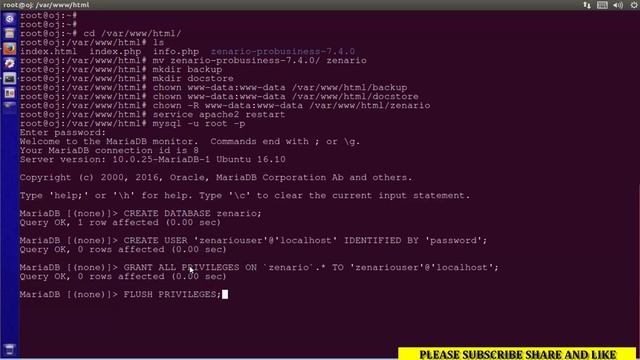Screen dimensions: 640x360
Task: Click the chown /var/www/html/docstore command
Action: tap(286, 96)
